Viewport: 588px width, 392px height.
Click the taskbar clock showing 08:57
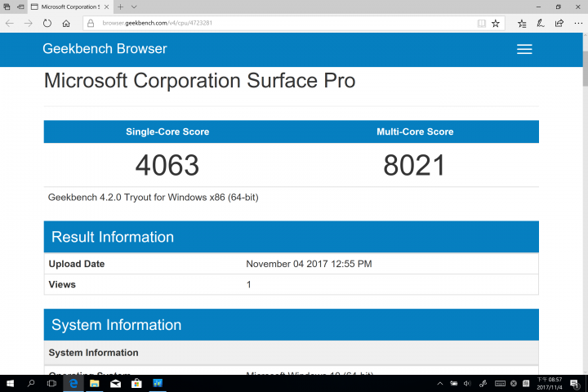(x=550, y=383)
